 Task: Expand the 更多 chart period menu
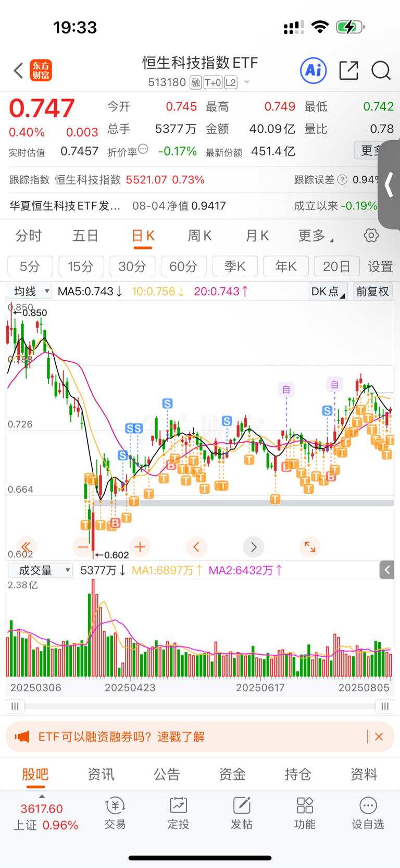pyautogui.click(x=316, y=236)
